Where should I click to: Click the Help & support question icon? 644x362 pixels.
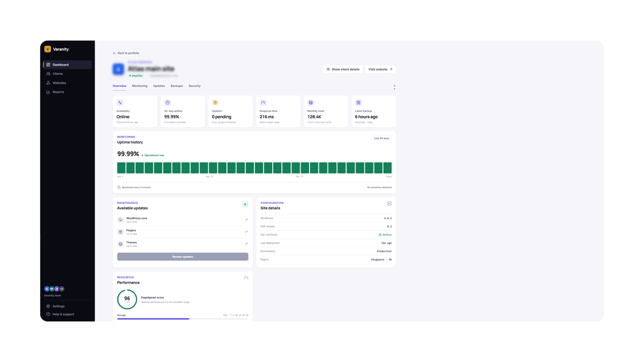[x=48, y=314]
